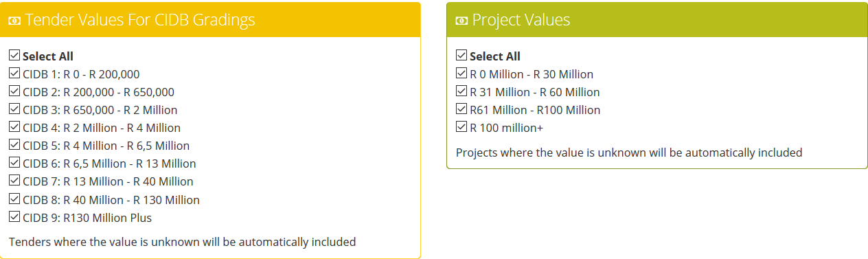Toggle CIDB 2: R 200,000 - R 650,000
868x259 pixels.
click(14, 91)
